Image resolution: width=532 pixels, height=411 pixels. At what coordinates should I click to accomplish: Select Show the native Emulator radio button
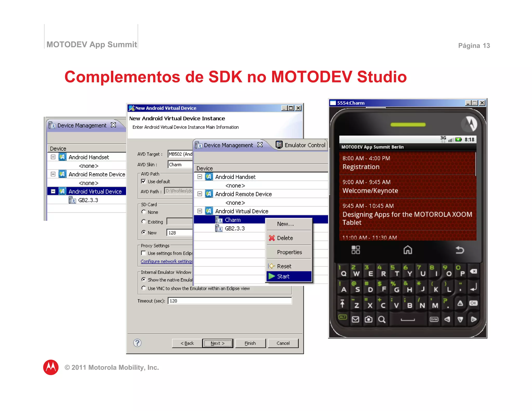tap(143, 280)
